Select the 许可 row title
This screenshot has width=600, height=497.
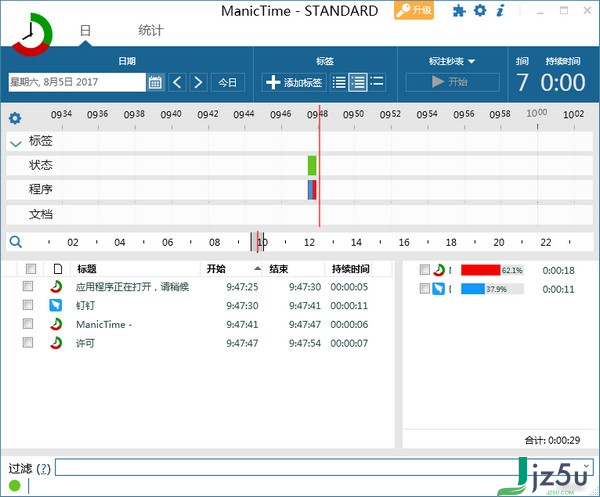coord(85,343)
